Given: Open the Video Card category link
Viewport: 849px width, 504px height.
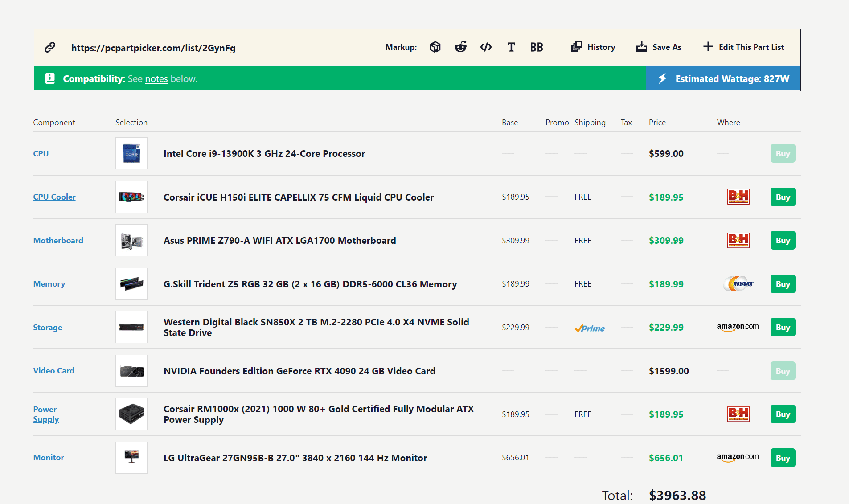Looking at the screenshot, I should (53, 371).
